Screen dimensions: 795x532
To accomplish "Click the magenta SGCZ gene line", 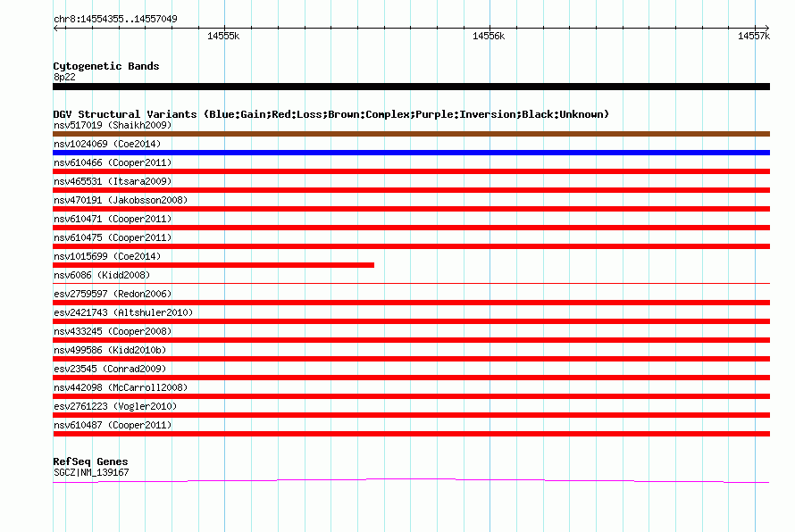I will 411,480.
